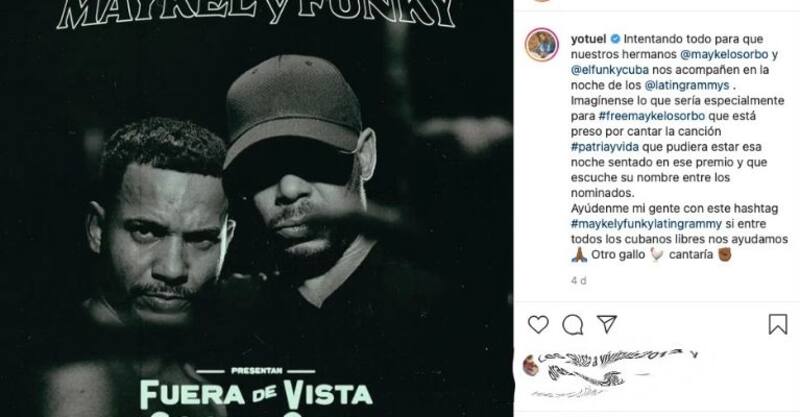Viewport: 800px width, 417px height.
Task: Open yotuel's profile picture avatar
Action: coord(541,45)
